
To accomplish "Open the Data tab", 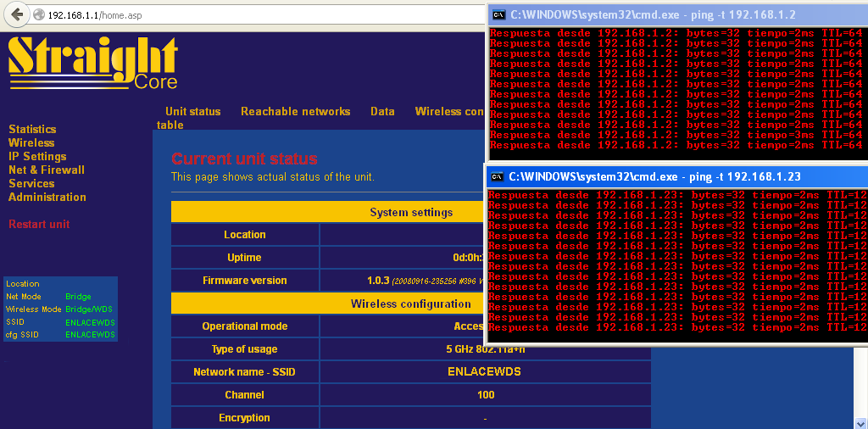I will (382, 111).
